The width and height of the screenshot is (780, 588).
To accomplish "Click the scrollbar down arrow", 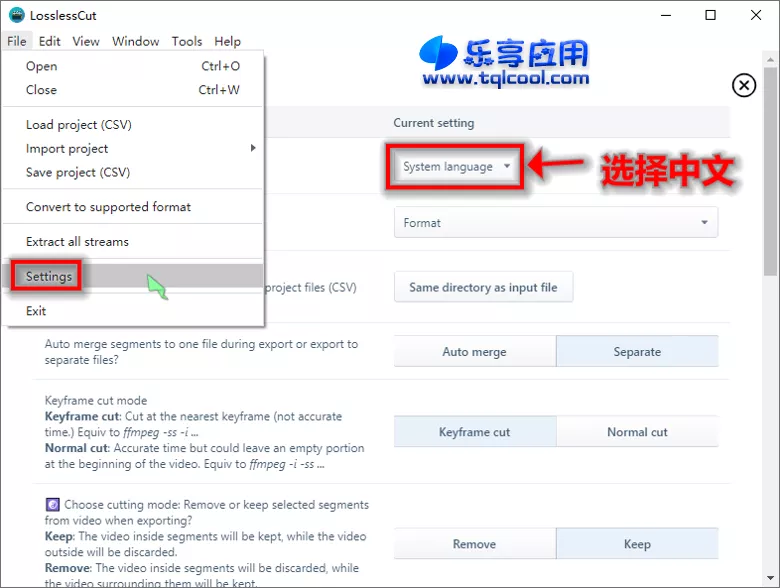I will [770, 578].
